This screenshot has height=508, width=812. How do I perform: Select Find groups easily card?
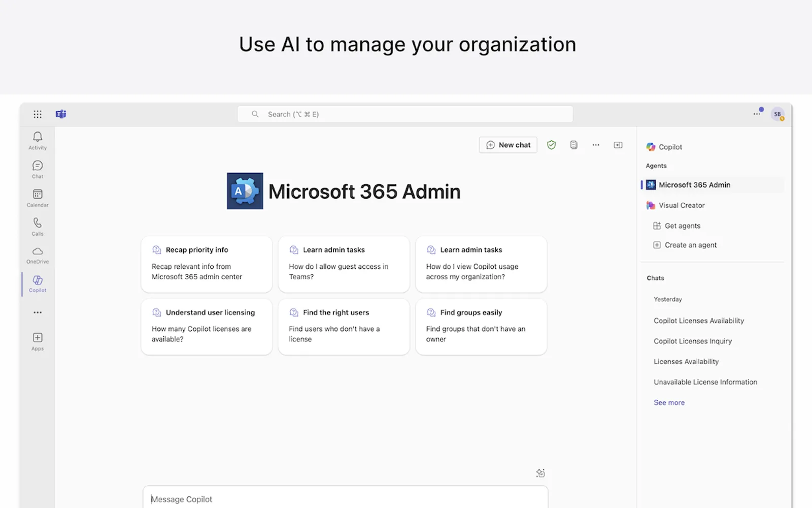481,327
